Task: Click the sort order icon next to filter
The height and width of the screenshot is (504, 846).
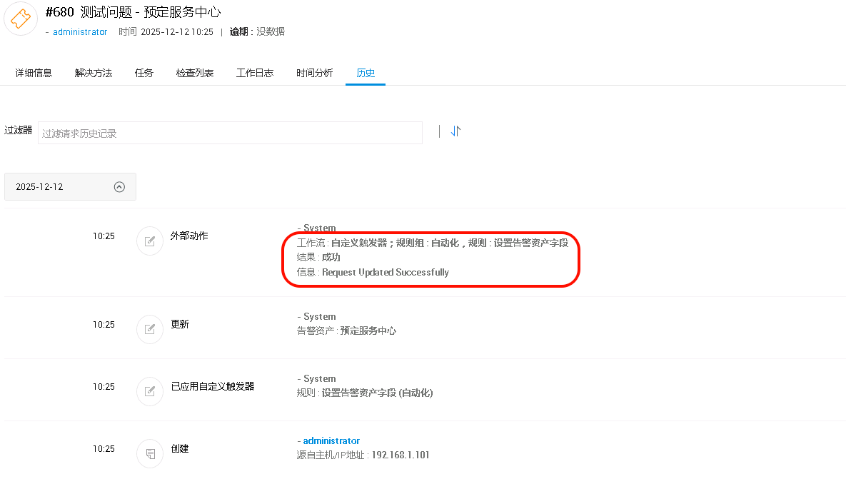Action: click(455, 131)
